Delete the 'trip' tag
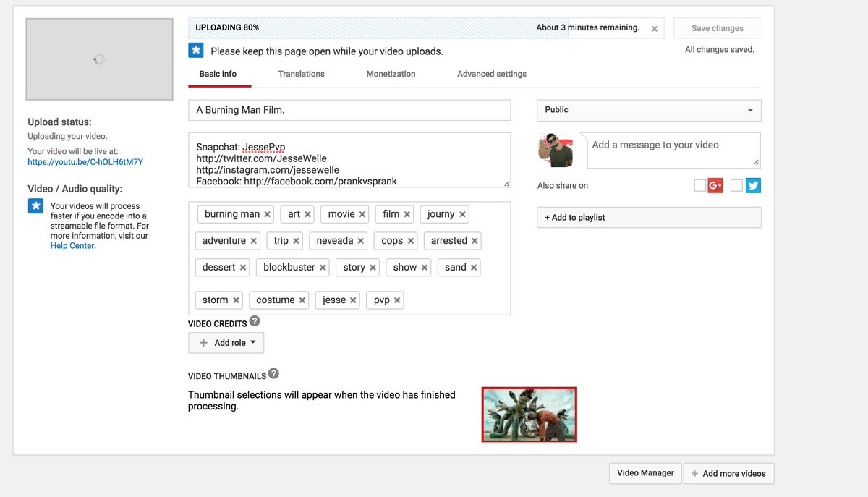 296,241
